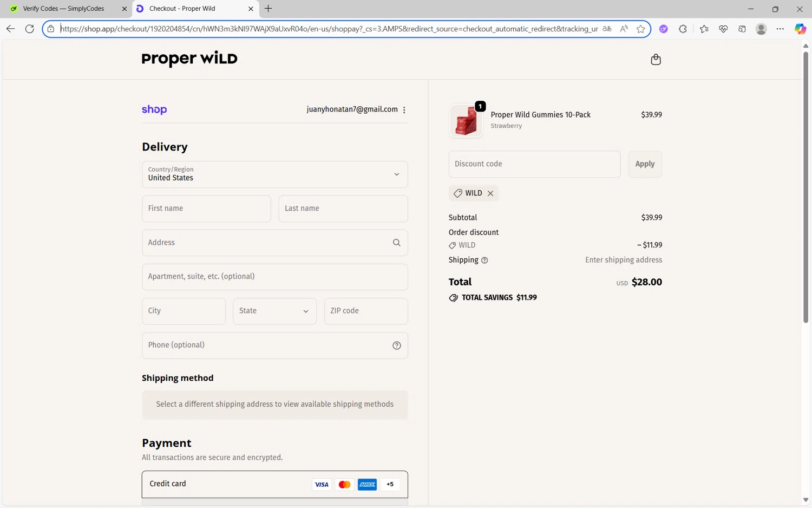Click the scrollbar down arrow
This screenshot has height=508, width=812.
coord(806,500)
